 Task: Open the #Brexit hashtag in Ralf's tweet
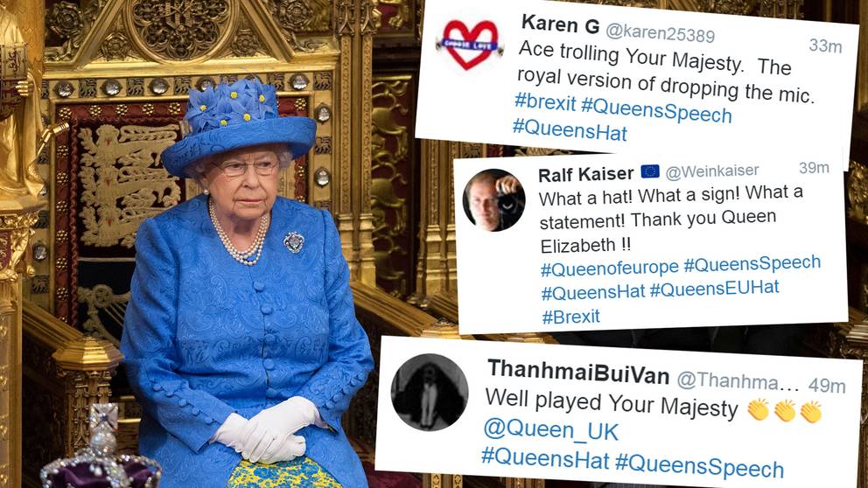[x=570, y=317]
